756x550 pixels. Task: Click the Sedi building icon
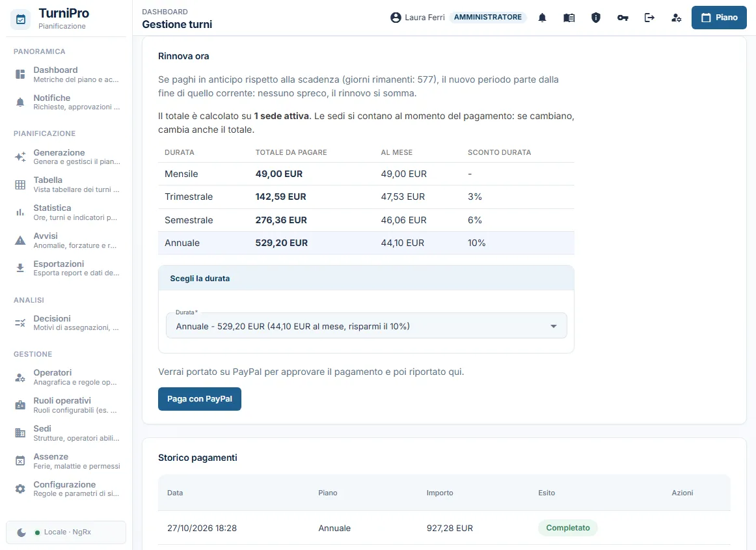click(x=20, y=433)
